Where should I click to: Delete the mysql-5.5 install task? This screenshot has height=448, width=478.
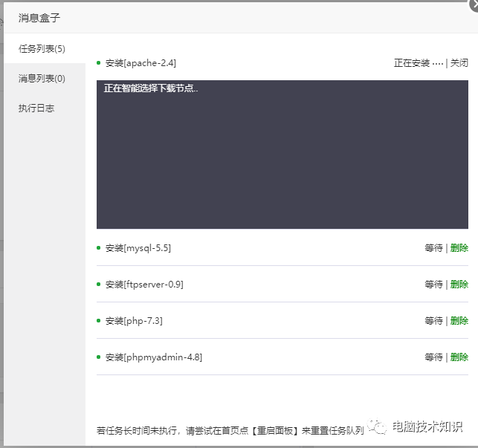459,247
